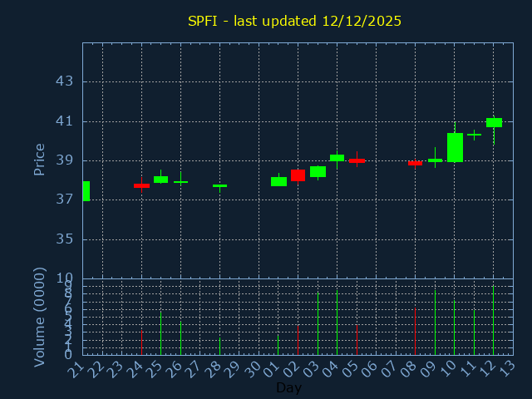Select the green candlestick on day 04
Screen dimensions: 532x399
click(x=337, y=157)
